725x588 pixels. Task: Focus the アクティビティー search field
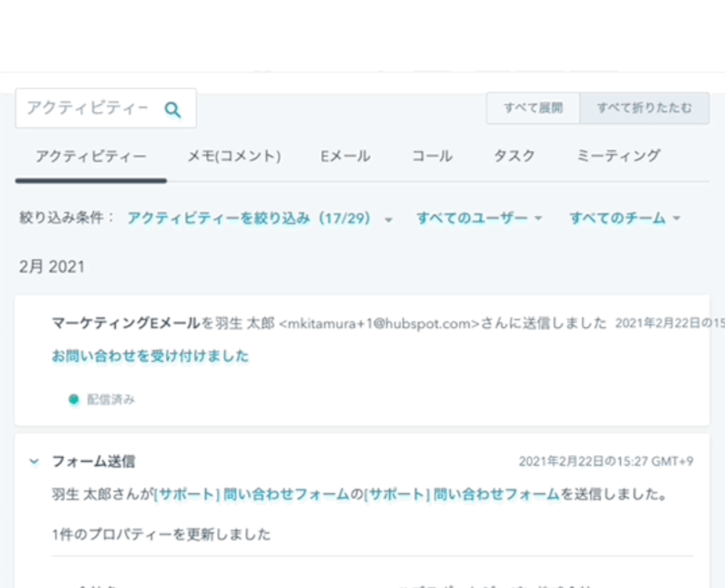coord(106,108)
